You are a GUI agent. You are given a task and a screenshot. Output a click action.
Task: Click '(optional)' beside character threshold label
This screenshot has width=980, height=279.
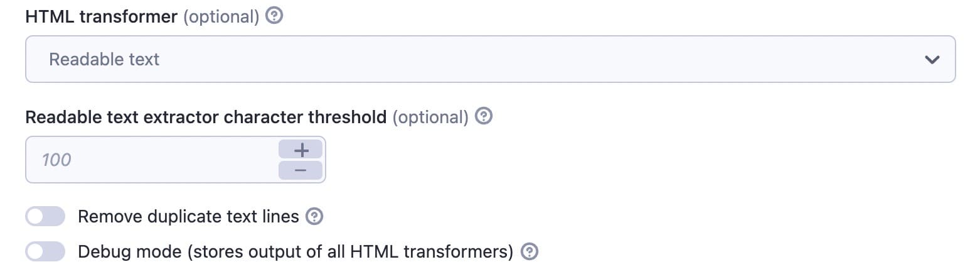(x=430, y=117)
